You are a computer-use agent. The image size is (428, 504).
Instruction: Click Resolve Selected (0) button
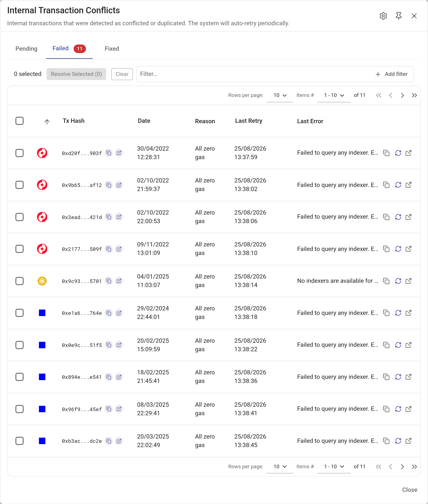(x=76, y=74)
